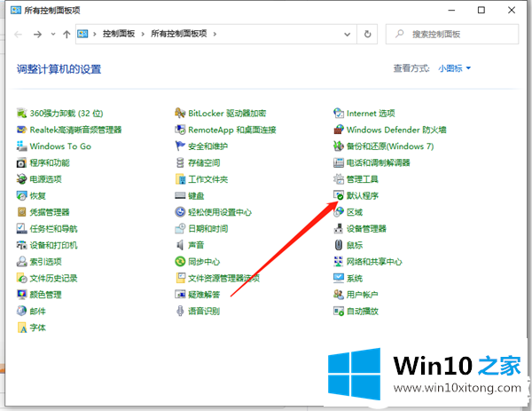The width and height of the screenshot is (532, 411).
Task: Open 管理工具 link
Action: point(362,179)
